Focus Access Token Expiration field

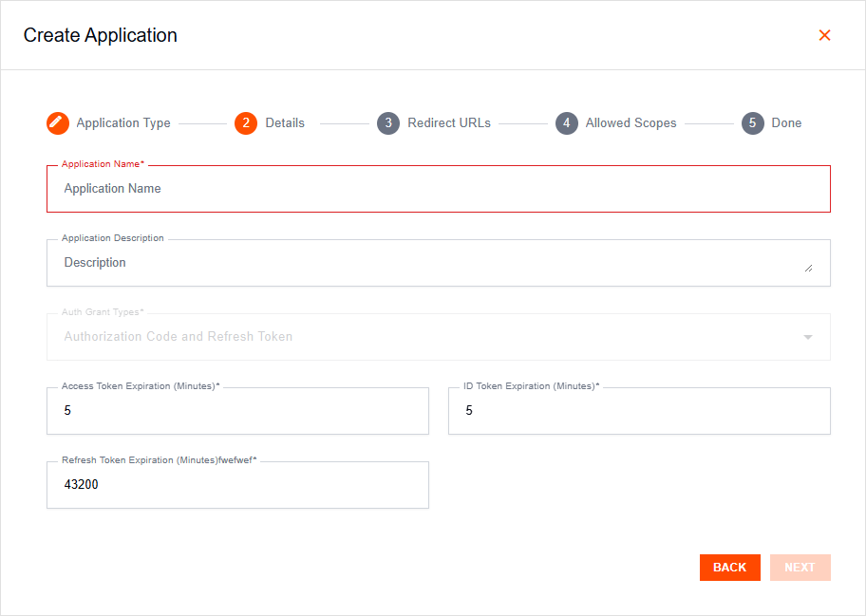[x=237, y=411]
